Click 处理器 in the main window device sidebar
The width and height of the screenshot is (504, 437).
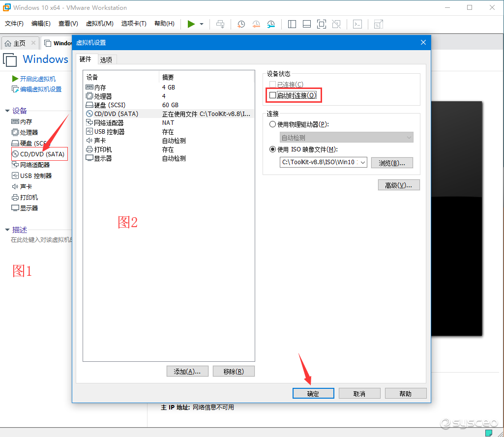coord(25,132)
